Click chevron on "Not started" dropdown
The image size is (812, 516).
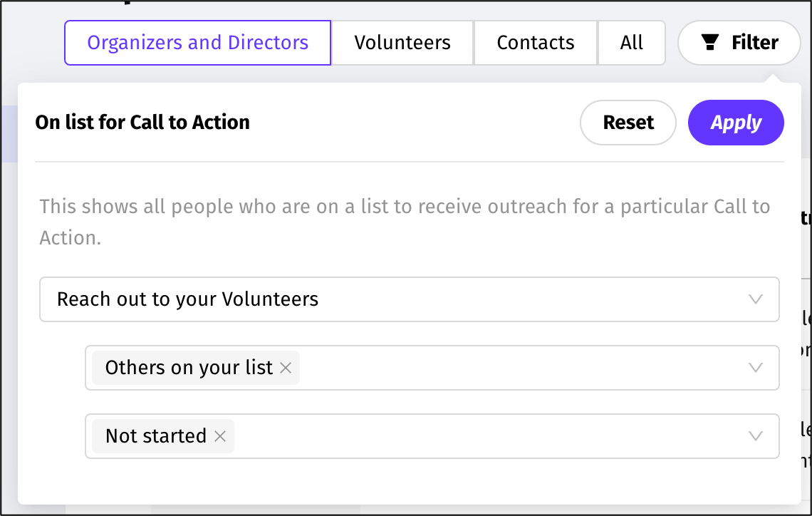tap(756, 436)
